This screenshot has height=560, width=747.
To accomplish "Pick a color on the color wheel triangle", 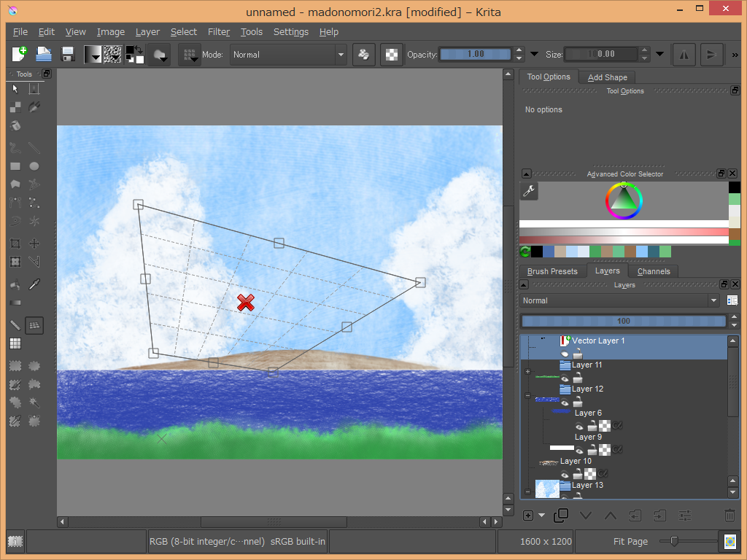I will coord(624,200).
